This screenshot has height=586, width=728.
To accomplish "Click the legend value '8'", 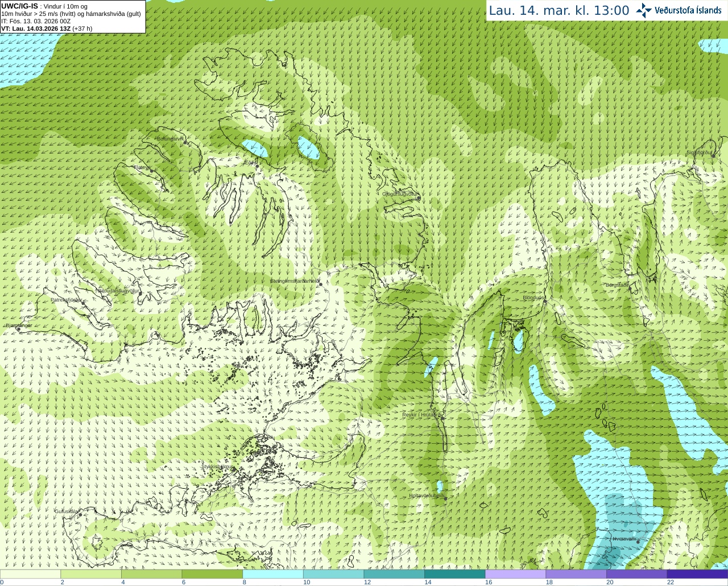I will [x=244, y=582].
